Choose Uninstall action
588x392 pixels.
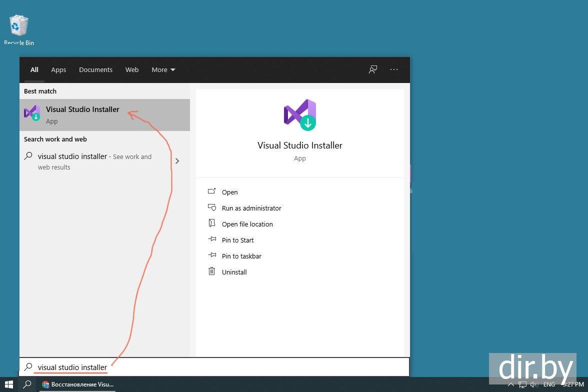[x=234, y=272]
